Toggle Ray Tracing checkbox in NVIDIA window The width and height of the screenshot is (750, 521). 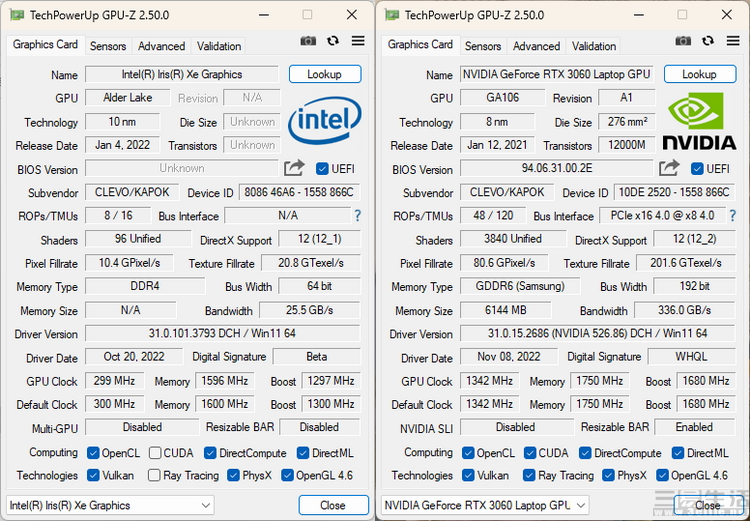(x=529, y=476)
